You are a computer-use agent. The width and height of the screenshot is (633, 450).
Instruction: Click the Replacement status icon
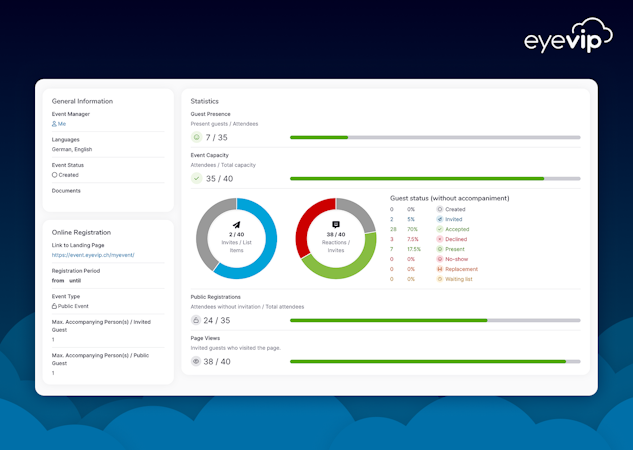click(440, 269)
